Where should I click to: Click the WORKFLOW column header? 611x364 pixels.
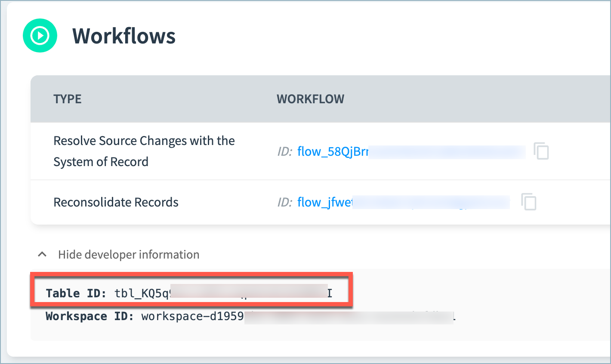tap(310, 99)
